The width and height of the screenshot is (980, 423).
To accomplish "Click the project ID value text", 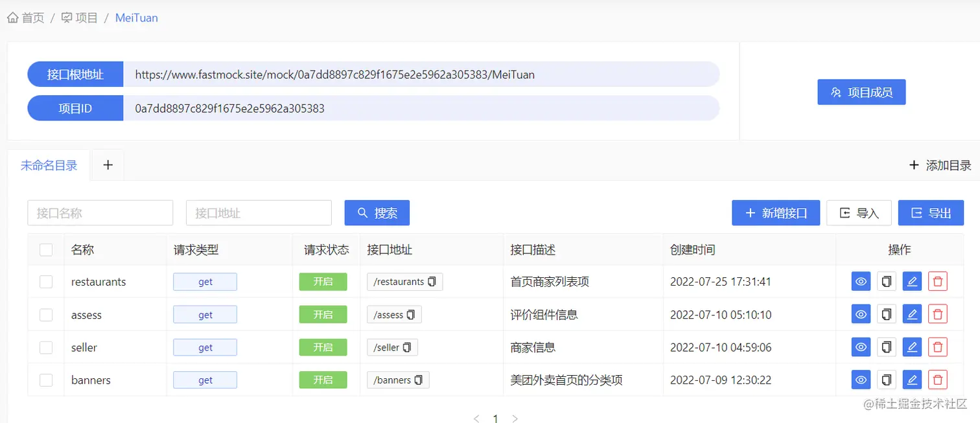I will pyautogui.click(x=229, y=108).
